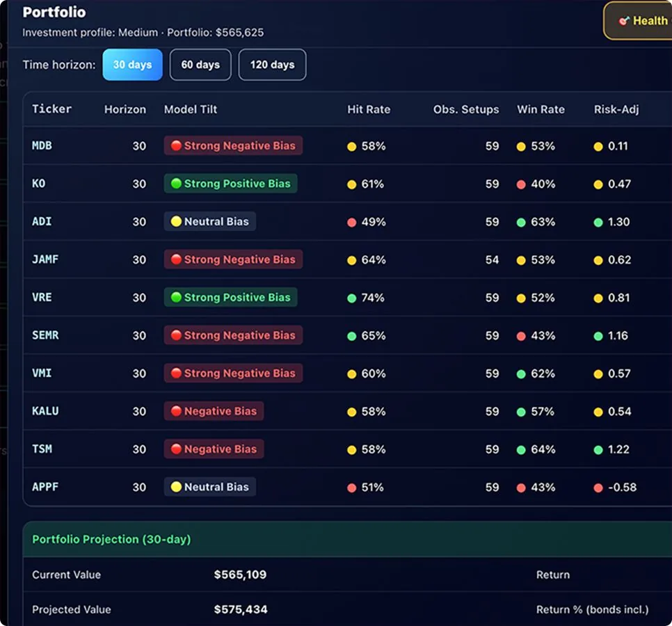
Task: Select the TSM ticker
Action: click(42, 449)
